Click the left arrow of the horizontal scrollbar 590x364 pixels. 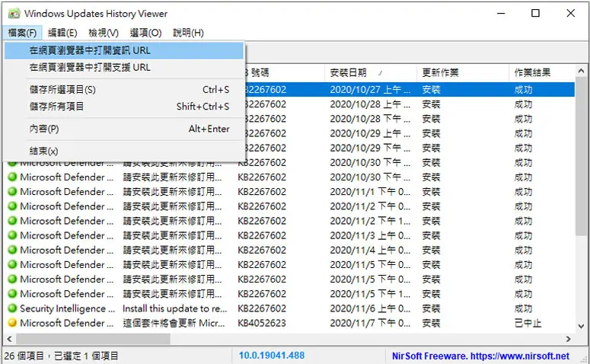pos(9,339)
